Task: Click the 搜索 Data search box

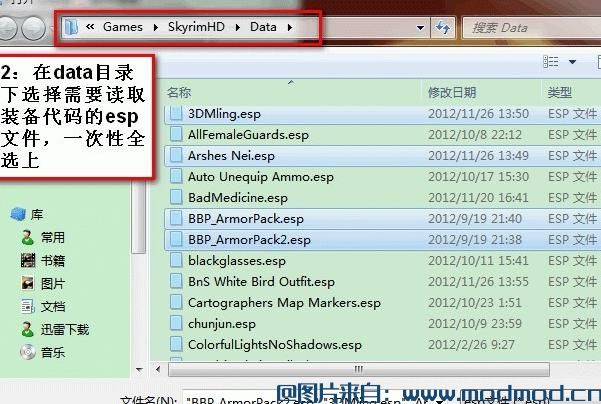Action: coord(532,28)
